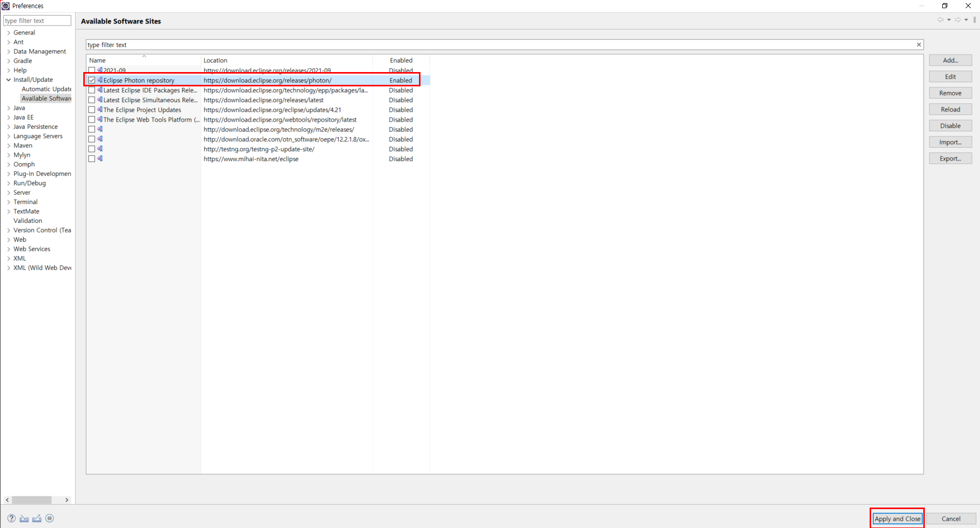Restore down the Preferences window

pos(945,6)
